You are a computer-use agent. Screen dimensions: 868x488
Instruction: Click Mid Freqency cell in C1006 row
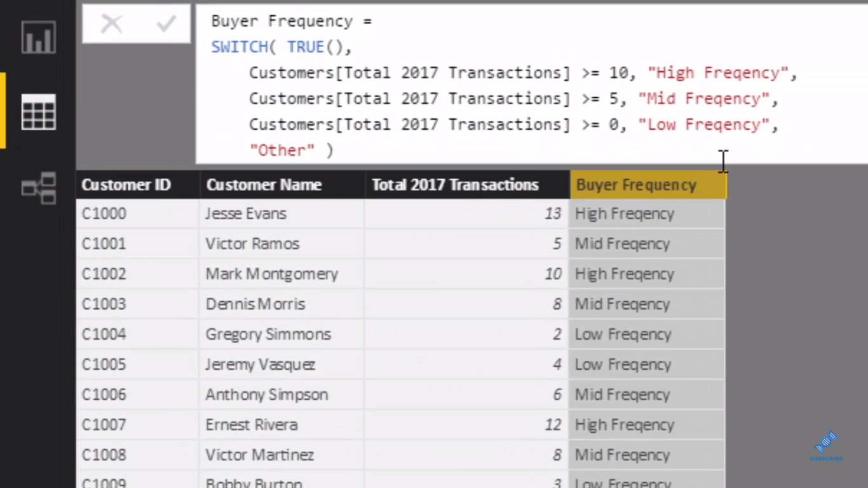(x=647, y=395)
